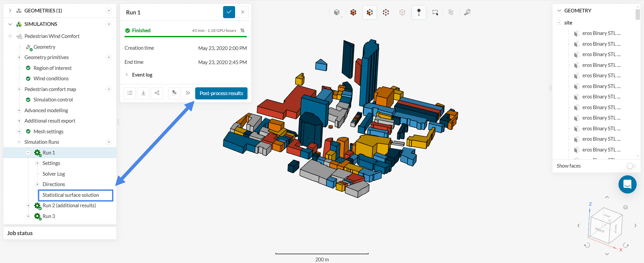Click the pin point probe tool

[x=419, y=12]
